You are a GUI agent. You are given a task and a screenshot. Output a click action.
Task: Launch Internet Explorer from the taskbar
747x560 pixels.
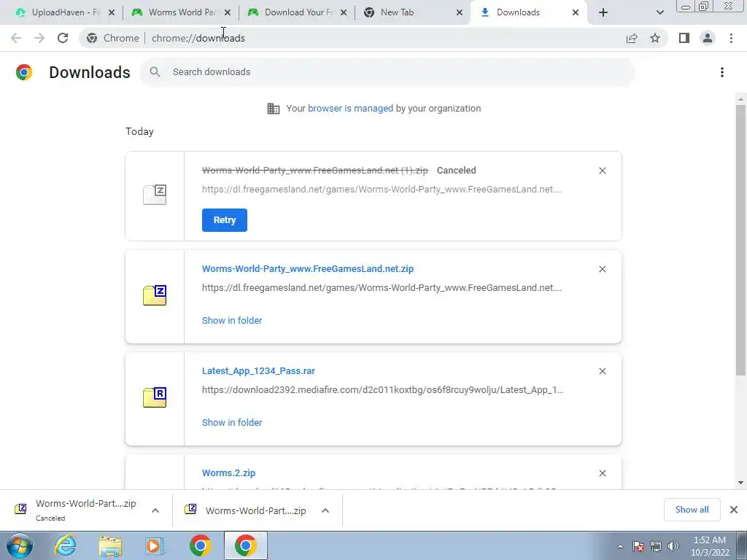(65, 545)
